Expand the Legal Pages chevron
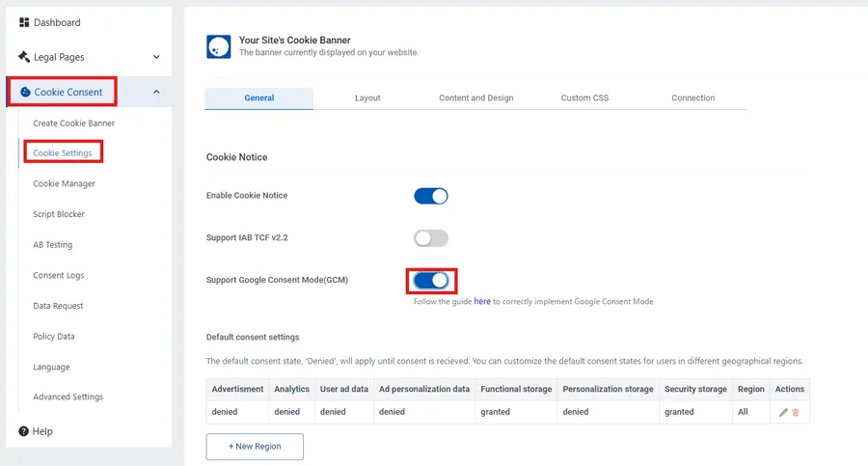This screenshot has height=466, width=868. [x=156, y=57]
